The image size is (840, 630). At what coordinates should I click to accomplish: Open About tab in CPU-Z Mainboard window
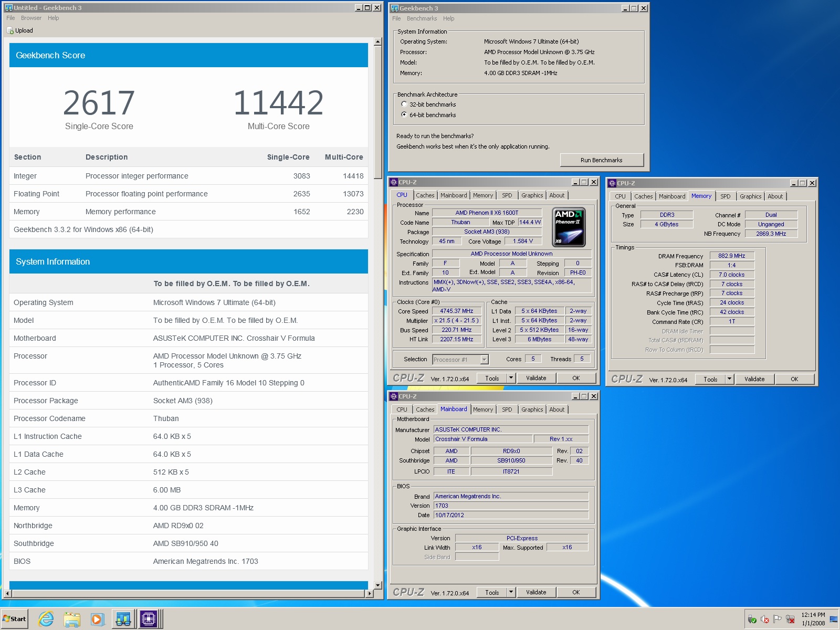tap(557, 409)
